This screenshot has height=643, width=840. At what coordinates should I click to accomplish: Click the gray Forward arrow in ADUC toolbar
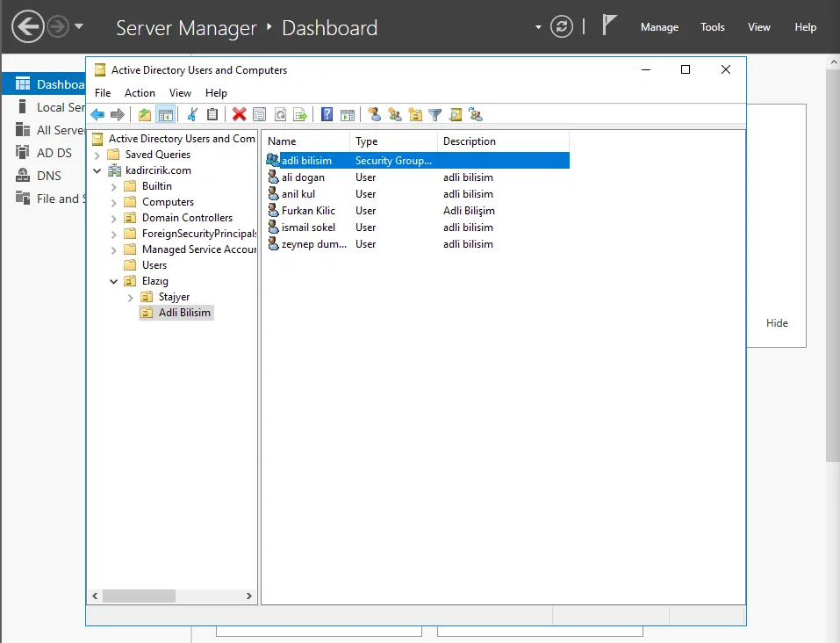tap(118, 114)
